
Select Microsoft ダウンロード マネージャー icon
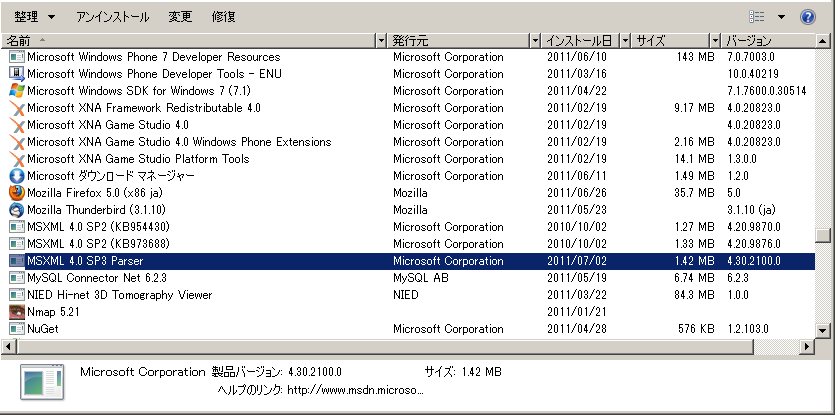tap(16, 176)
